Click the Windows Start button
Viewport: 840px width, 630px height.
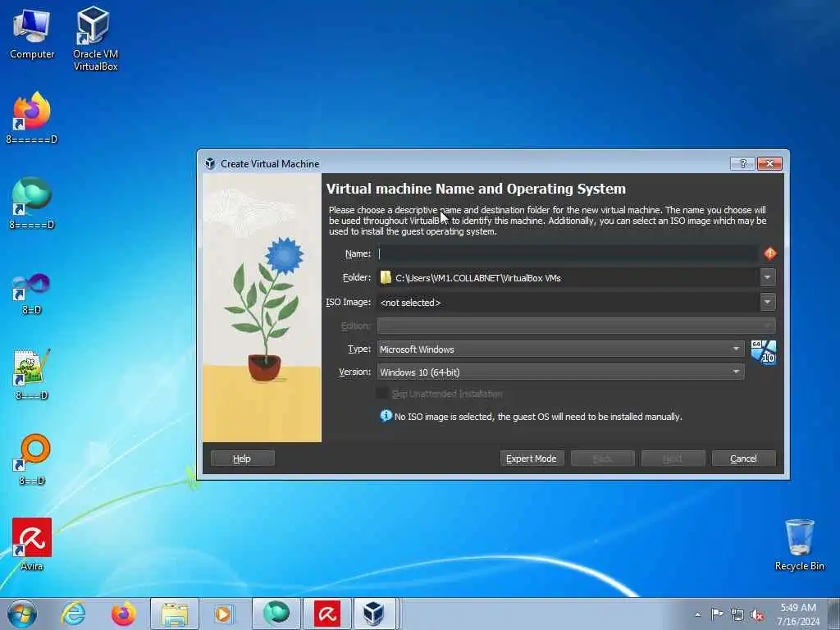point(22,614)
